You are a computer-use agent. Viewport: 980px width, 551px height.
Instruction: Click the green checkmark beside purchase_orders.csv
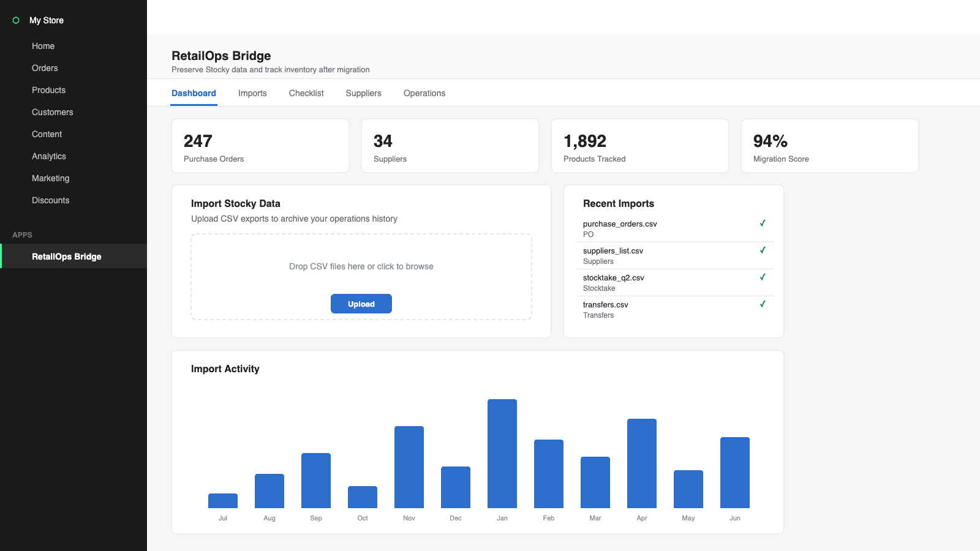tap(763, 223)
